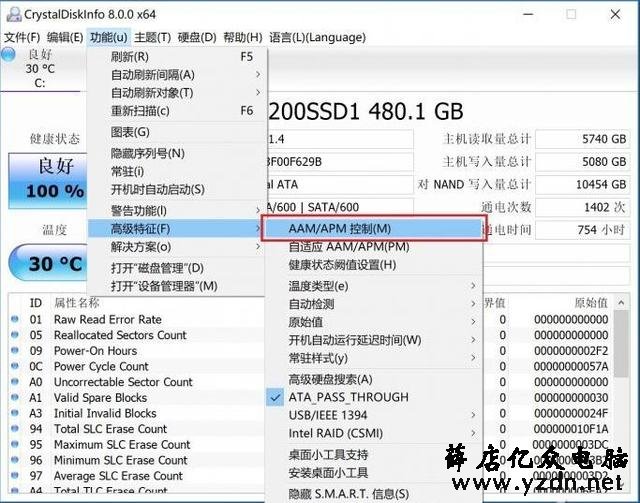Click status dot for Power-On Hours row
Image resolution: width=640 pixels, height=503 pixels.
coord(15,350)
